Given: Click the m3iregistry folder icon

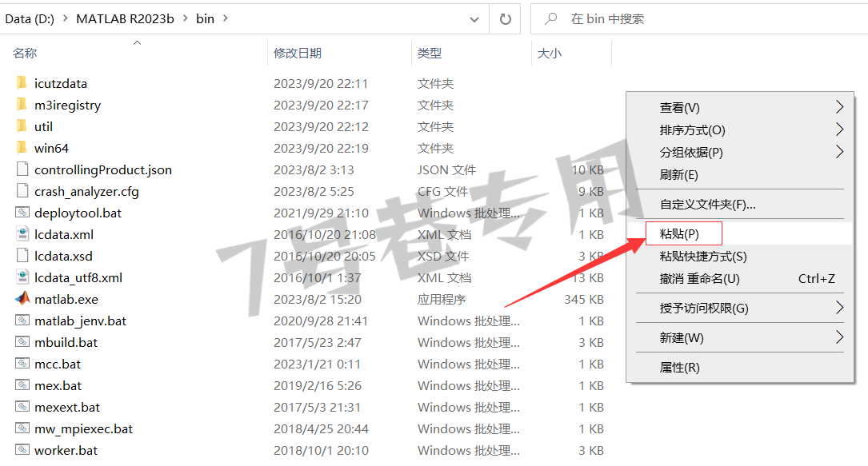Looking at the screenshot, I should [22, 105].
